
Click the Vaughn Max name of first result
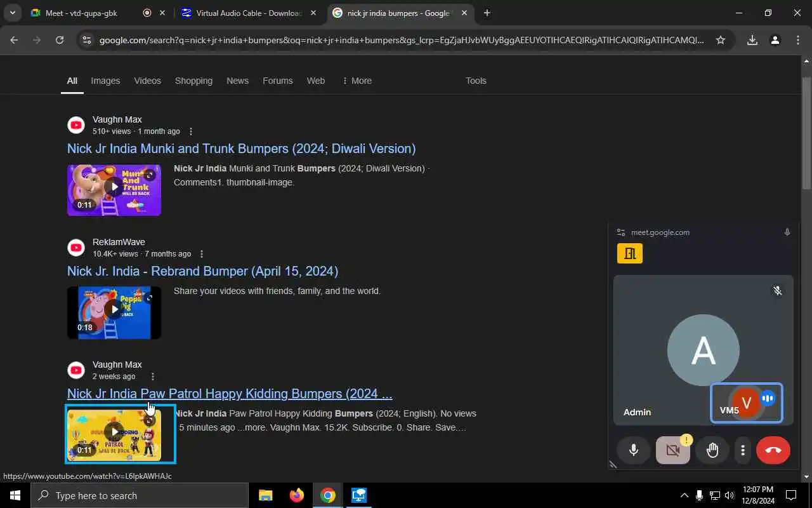tap(117, 119)
